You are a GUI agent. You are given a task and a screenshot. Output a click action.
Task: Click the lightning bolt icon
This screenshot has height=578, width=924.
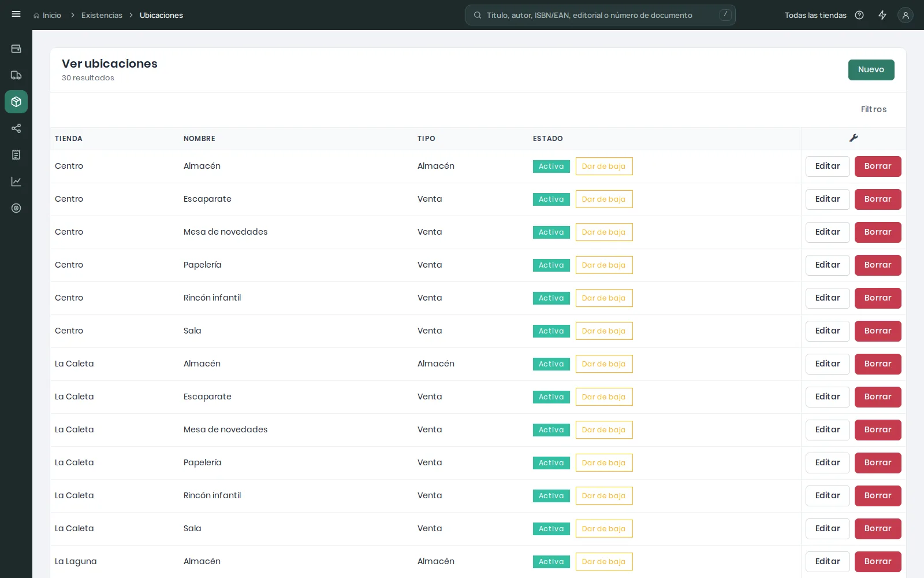[x=882, y=15]
